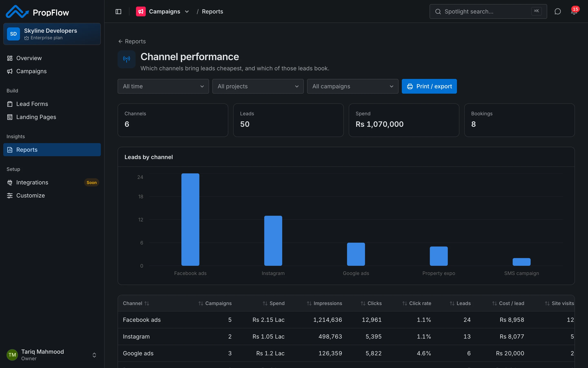Sort table by Cost / lead column
Viewport: 588px width, 368px height.
pyautogui.click(x=508, y=303)
